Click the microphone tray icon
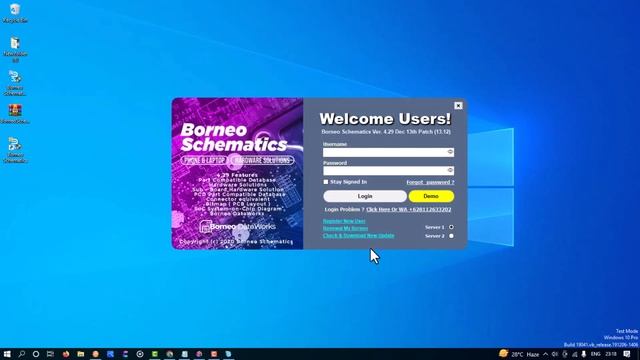This screenshot has height=360, width=640. pyautogui.click(x=584, y=354)
